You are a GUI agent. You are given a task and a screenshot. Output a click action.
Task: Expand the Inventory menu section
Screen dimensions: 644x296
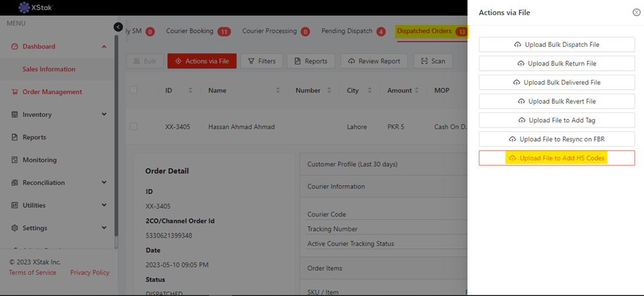pyautogui.click(x=104, y=114)
